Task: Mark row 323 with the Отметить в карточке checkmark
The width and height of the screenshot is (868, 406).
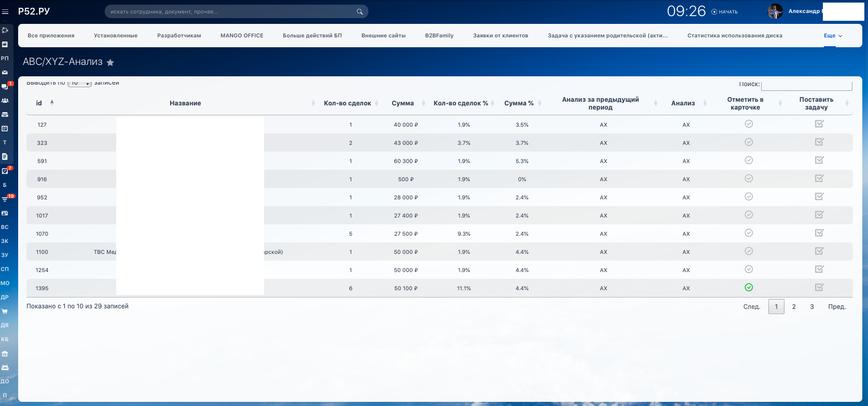Action: (x=749, y=142)
